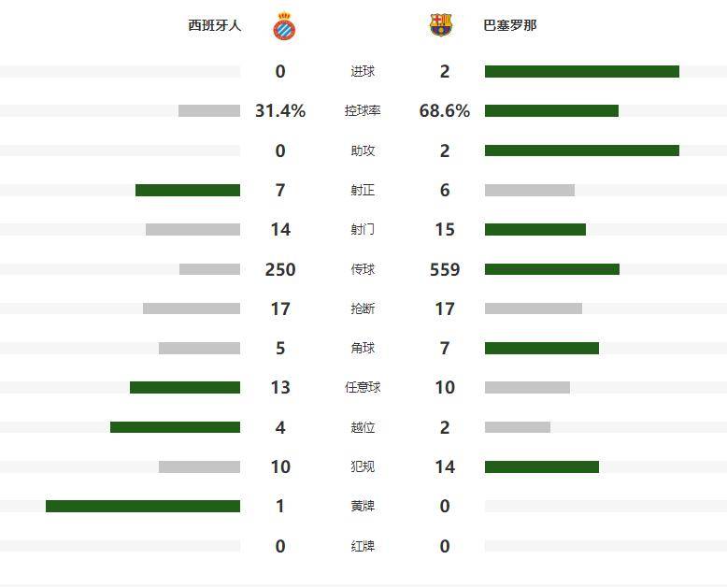Click Espanyol's 250 passes value

[x=280, y=269]
